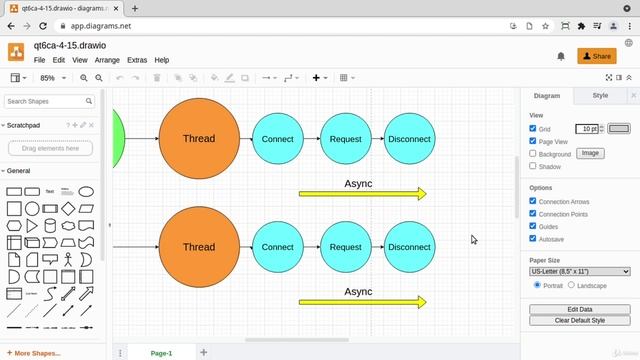Enable the Shadow checkbox
This screenshot has width=640, height=360.
tap(533, 166)
